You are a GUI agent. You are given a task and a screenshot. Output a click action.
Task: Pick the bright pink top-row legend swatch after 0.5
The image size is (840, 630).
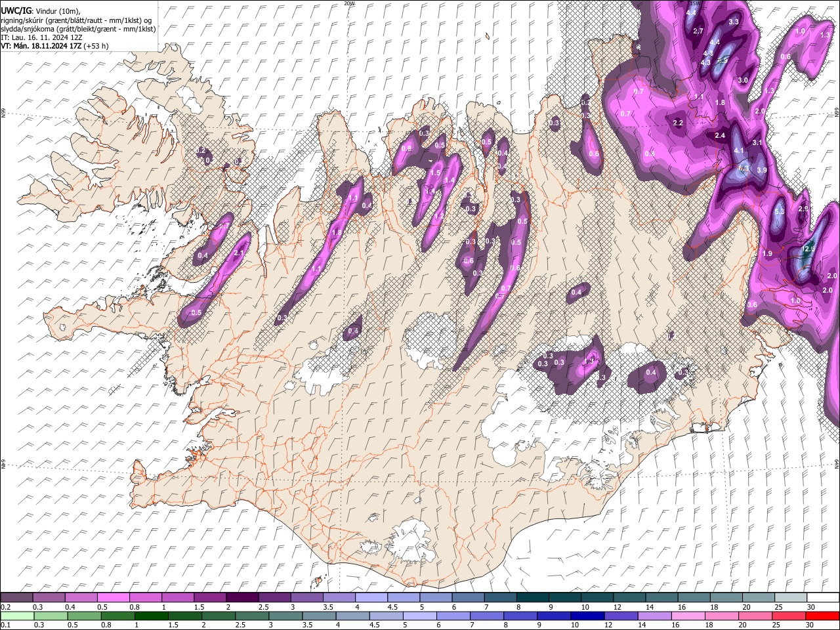point(114,597)
